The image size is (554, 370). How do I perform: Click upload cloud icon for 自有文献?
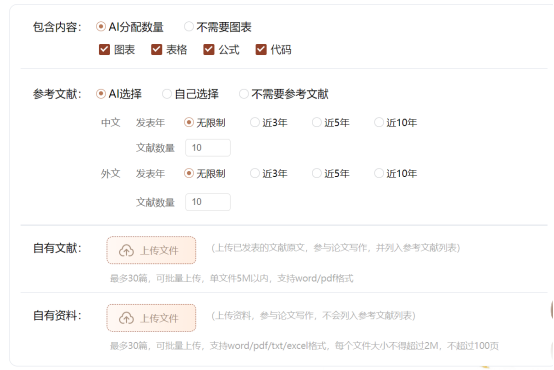coord(126,251)
